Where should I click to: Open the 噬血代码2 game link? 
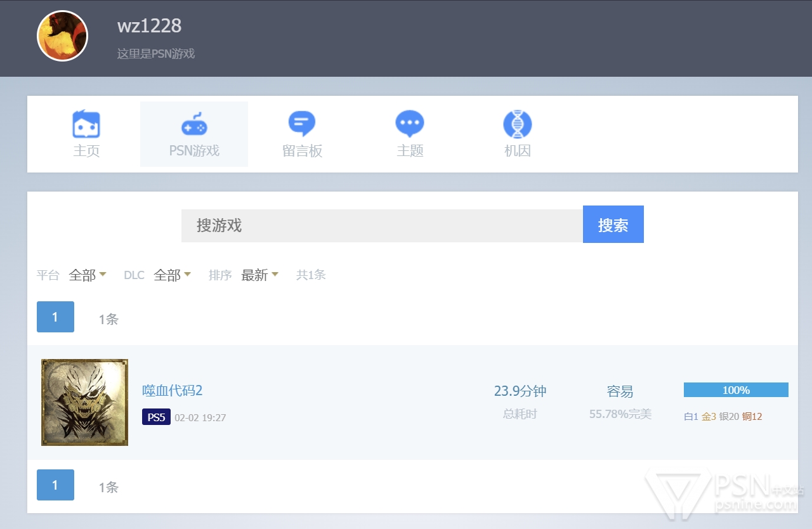(x=173, y=391)
